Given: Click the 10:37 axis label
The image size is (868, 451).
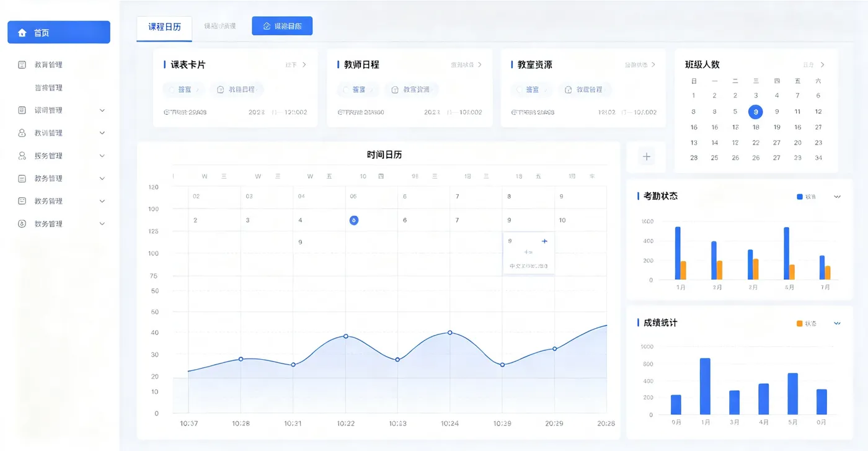Looking at the screenshot, I should point(188,423).
